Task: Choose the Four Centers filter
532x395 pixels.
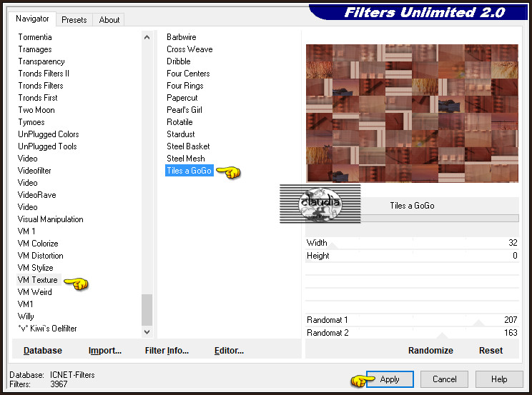Action: (188, 74)
